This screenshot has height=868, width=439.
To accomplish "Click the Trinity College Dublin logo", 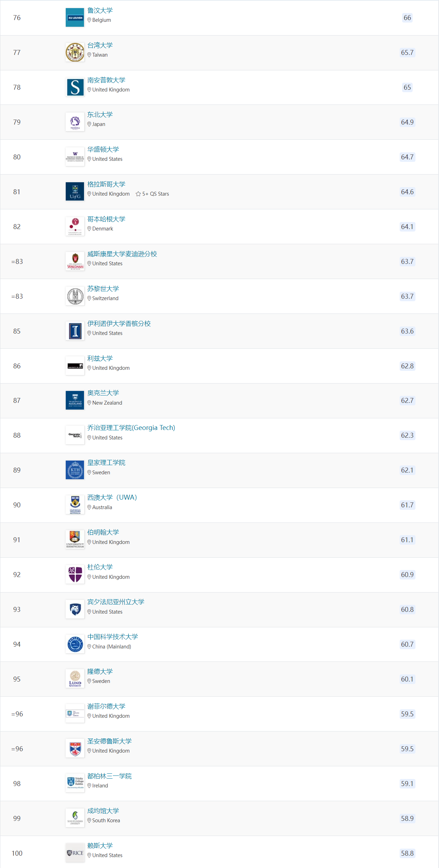I will pyautogui.click(x=75, y=784).
